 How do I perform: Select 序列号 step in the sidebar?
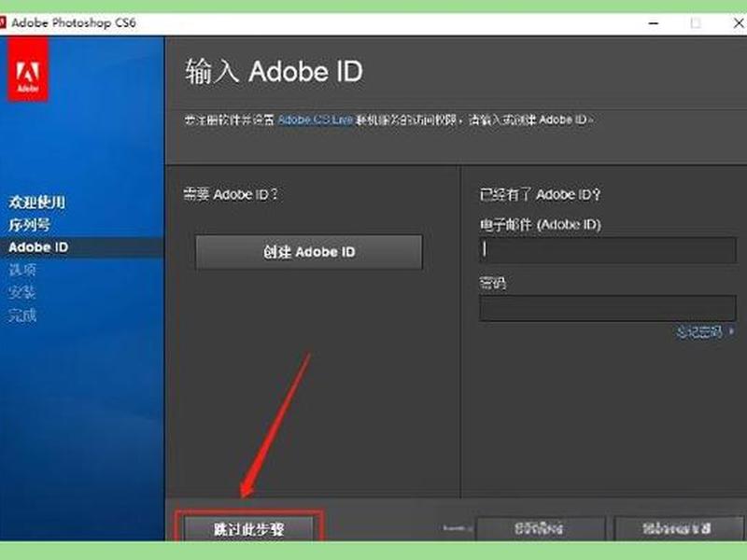[x=29, y=224]
